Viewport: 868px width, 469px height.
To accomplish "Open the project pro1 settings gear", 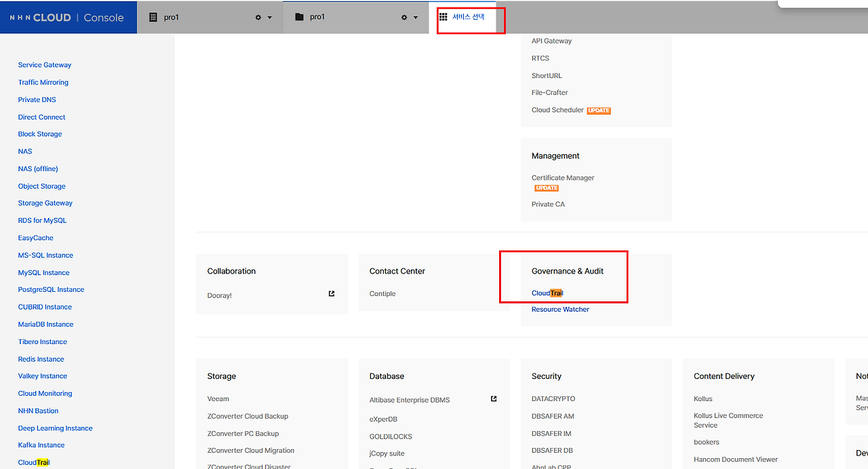I will pos(404,18).
